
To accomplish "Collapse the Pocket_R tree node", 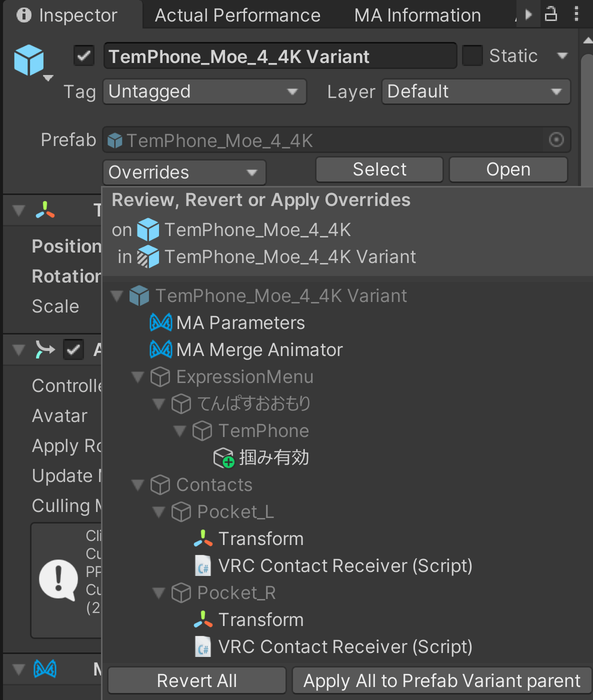I will pyautogui.click(x=159, y=593).
